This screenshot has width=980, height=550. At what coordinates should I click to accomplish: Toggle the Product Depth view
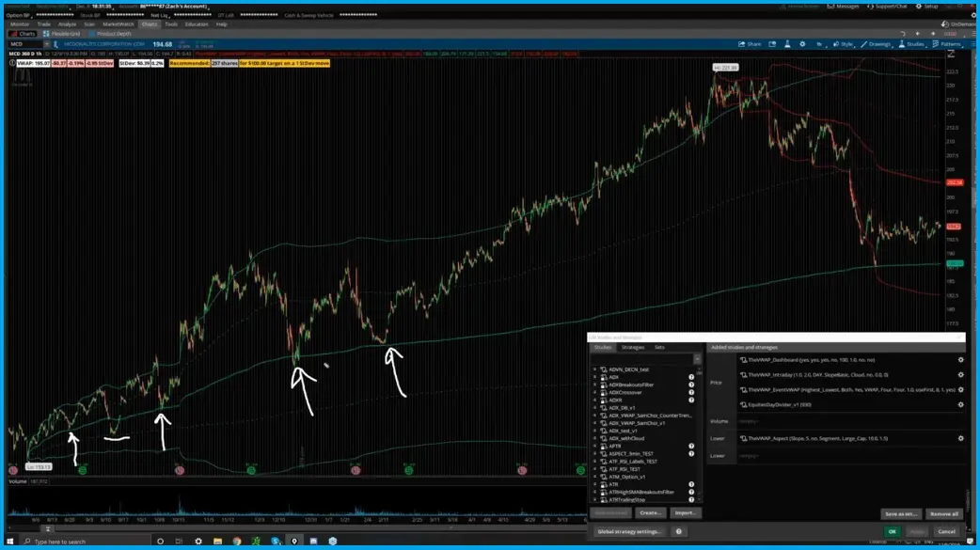114,31
